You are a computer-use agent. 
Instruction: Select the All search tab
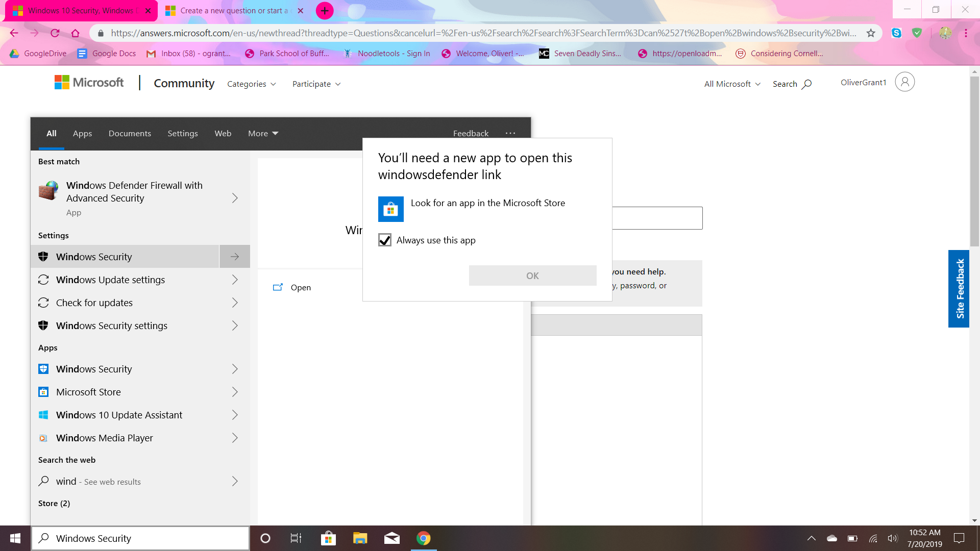click(52, 133)
